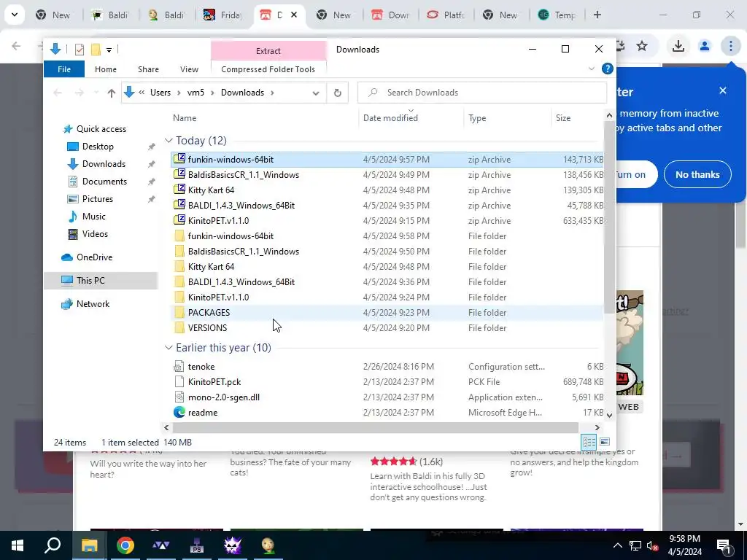
Task: Select mono-2.0-sgen.dll file icon
Action: click(179, 397)
